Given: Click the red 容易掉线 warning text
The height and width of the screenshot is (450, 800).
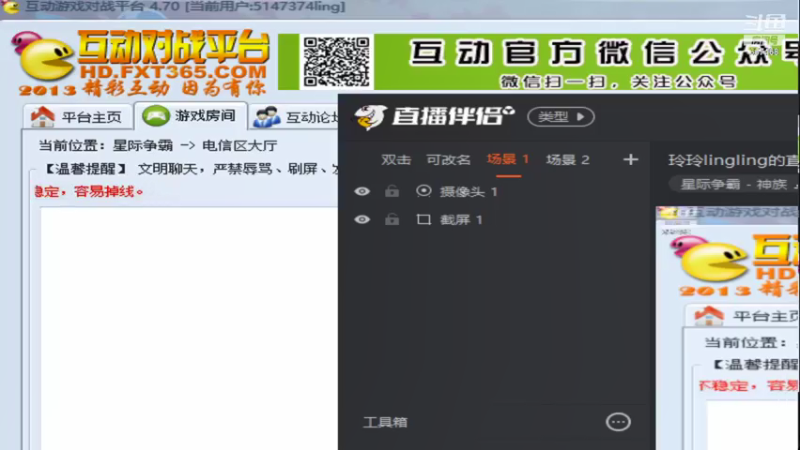Looking at the screenshot, I should (108, 192).
